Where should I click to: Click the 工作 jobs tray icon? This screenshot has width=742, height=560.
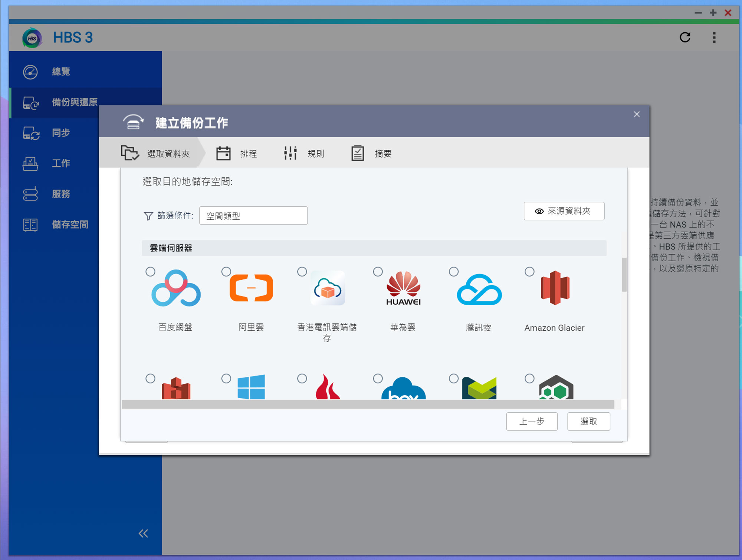pyautogui.click(x=30, y=164)
